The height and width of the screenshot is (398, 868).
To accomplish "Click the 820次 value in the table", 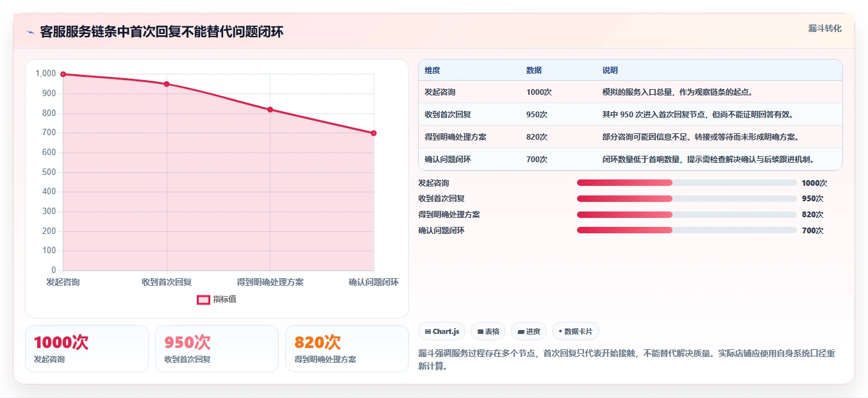I will 537,137.
